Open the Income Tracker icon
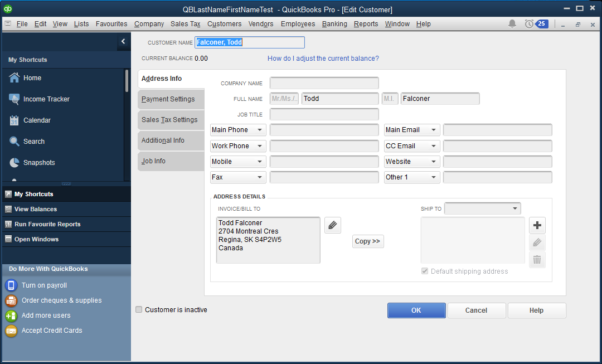602x364 pixels. click(x=14, y=99)
